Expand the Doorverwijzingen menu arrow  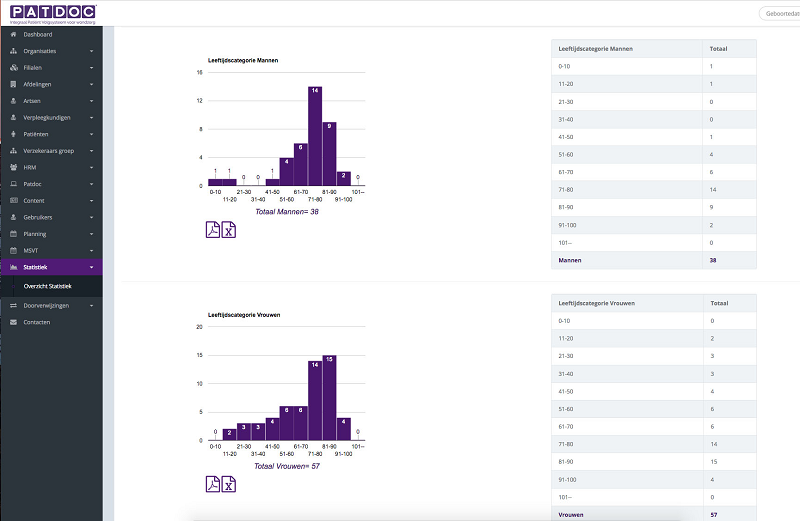tap(91, 306)
